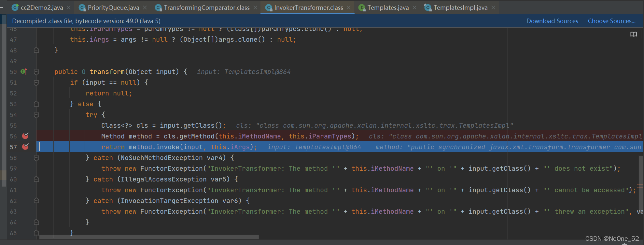Close the cc2Demo2.java tab
Viewport: 644px width, 245px height.
point(69,7)
